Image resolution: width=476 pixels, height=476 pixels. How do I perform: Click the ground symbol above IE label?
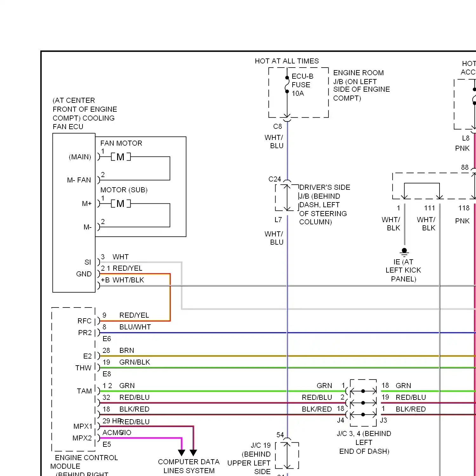[x=404, y=252]
